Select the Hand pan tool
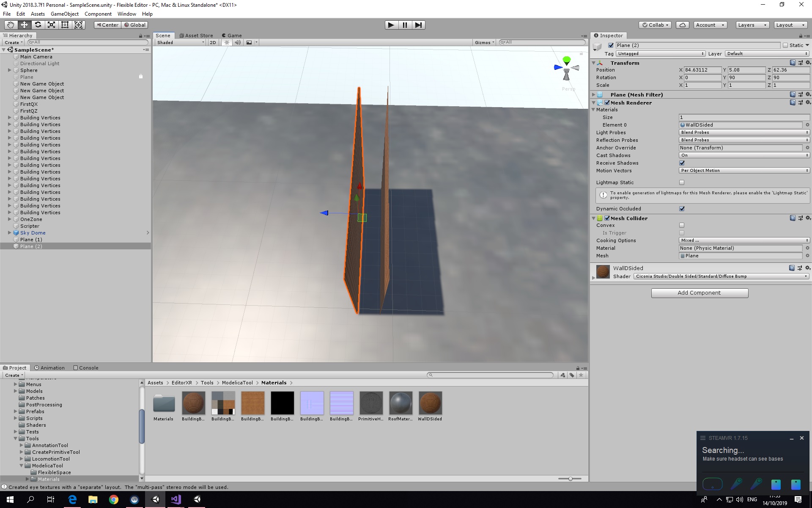 [x=10, y=25]
